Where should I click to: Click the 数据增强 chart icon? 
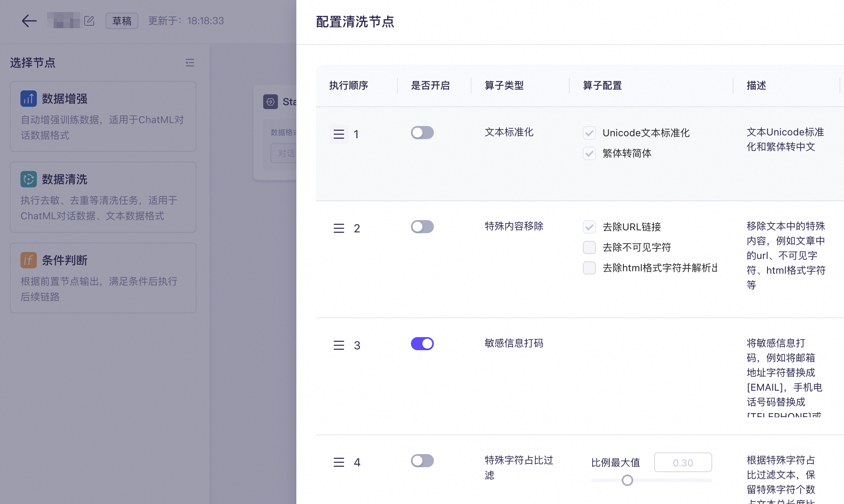29,99
